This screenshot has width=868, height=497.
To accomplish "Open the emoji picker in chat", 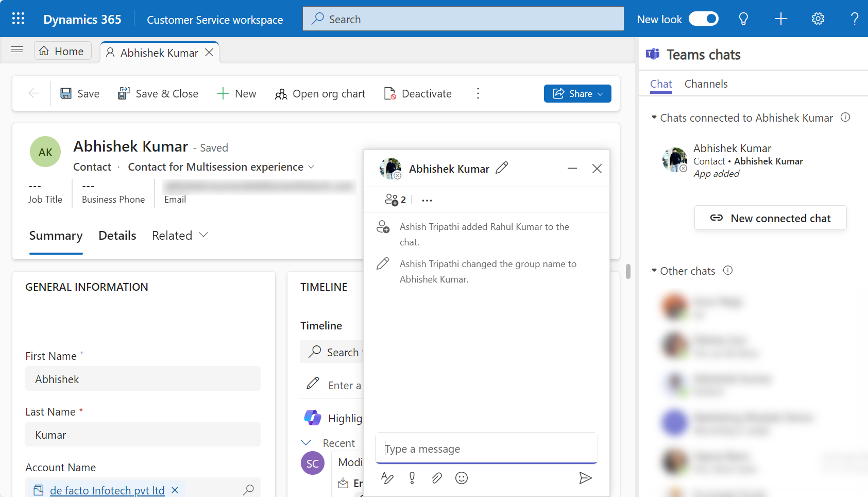I will [462, 478].
